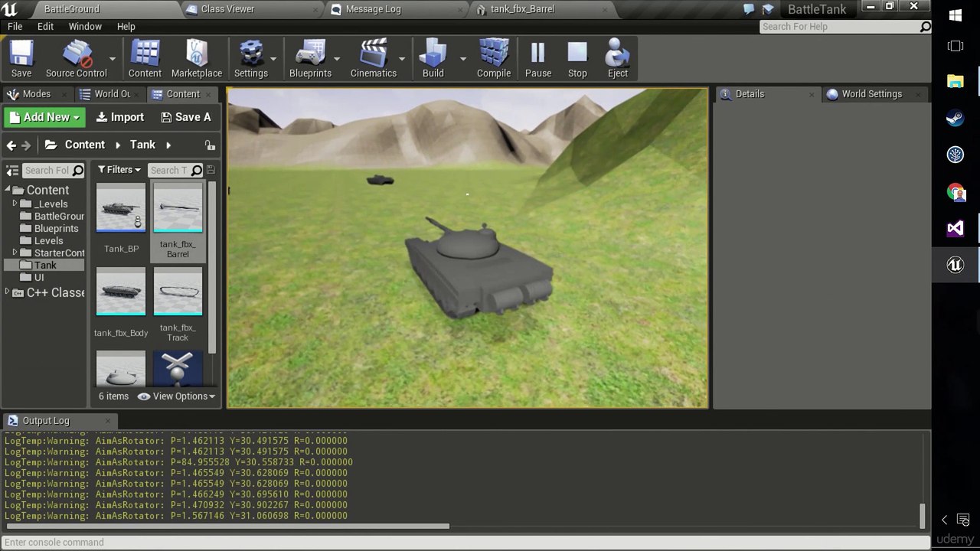Viewport: 980px width, 551px height.
Task: Go forward in content browser history
Action: tap(26, 145)
